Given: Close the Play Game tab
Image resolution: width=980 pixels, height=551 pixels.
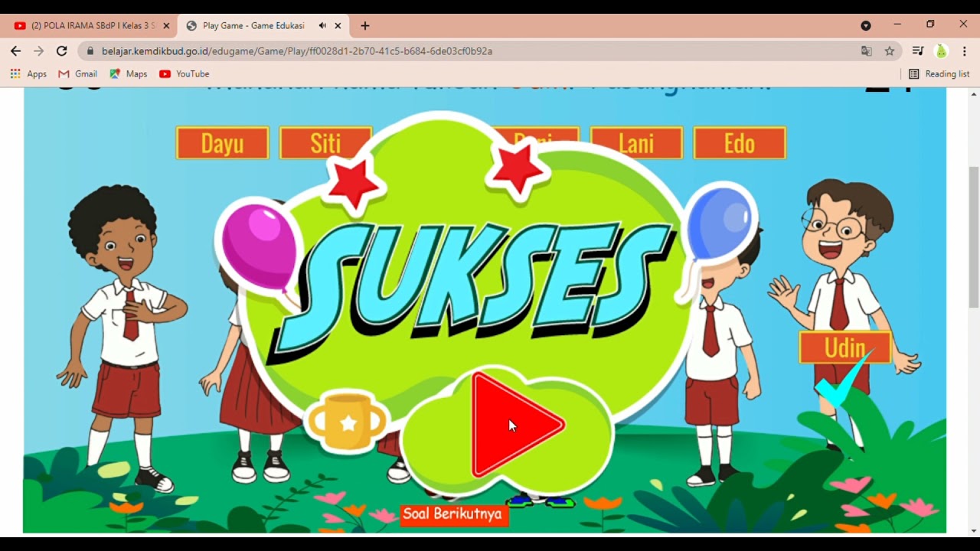Looking at the screenshot, I should [338, 25].
